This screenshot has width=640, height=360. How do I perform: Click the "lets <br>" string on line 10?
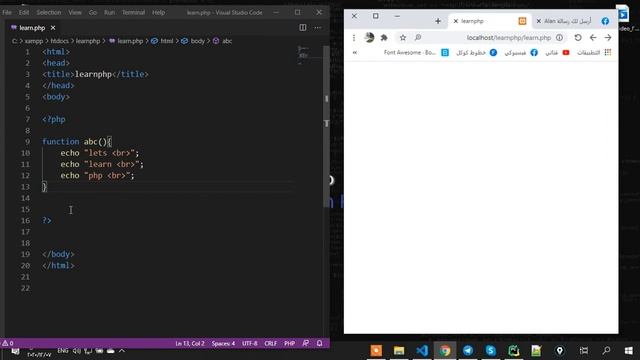tap(109, 153)
